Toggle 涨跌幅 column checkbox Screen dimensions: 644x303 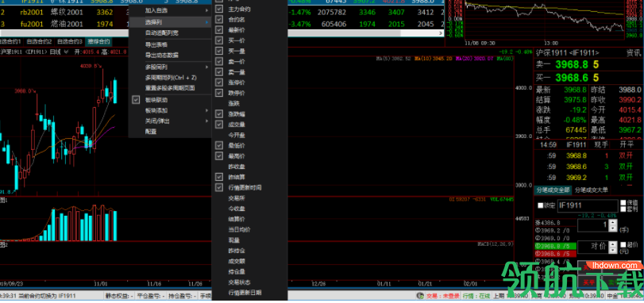click(219, 114)
